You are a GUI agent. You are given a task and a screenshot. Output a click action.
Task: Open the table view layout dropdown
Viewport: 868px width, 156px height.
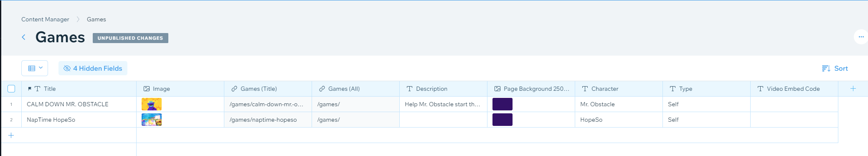[35, 68]
